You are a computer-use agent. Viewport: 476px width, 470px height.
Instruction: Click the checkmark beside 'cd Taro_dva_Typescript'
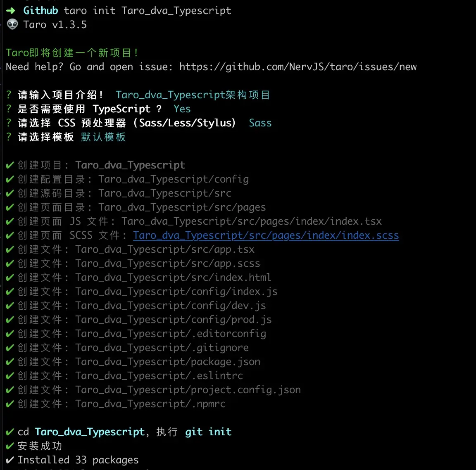coord(10,432)
